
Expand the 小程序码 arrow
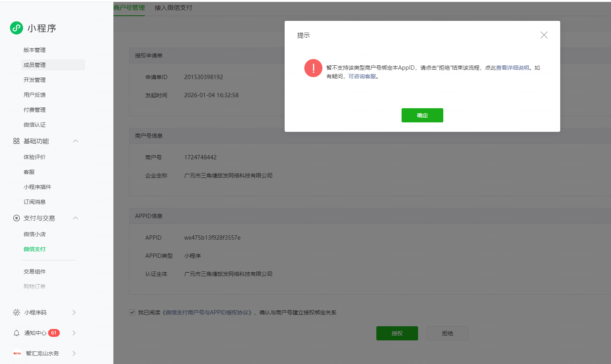click(x=74, y=312)
